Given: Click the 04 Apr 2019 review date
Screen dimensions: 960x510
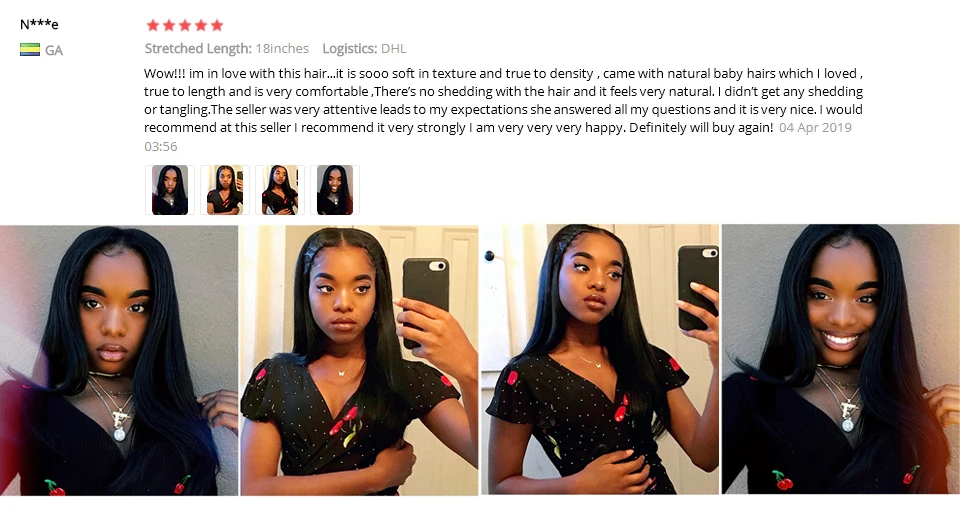Looking at the screenshot, I should [x=815, y=127].
